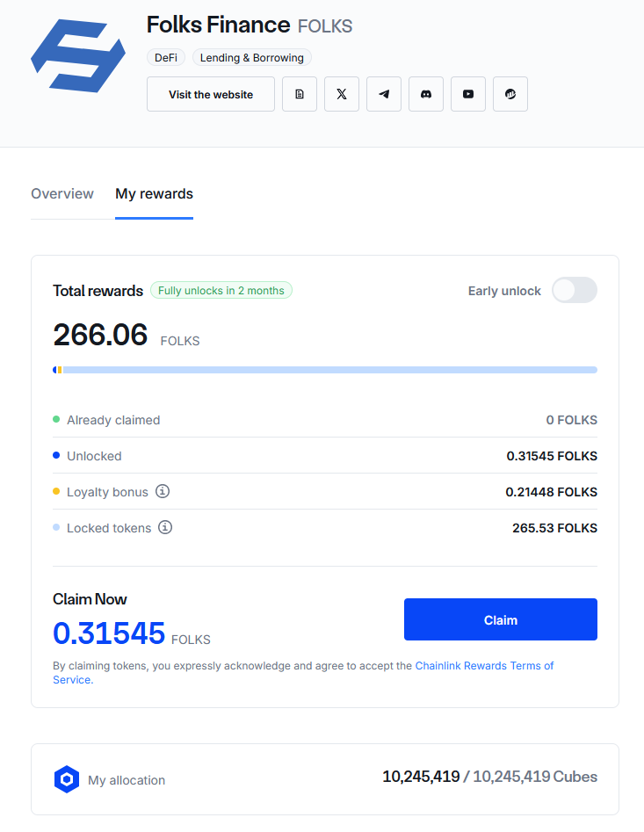Click the Locked tokens info icon
Viewport: 644px width, 832px height.
165,527
